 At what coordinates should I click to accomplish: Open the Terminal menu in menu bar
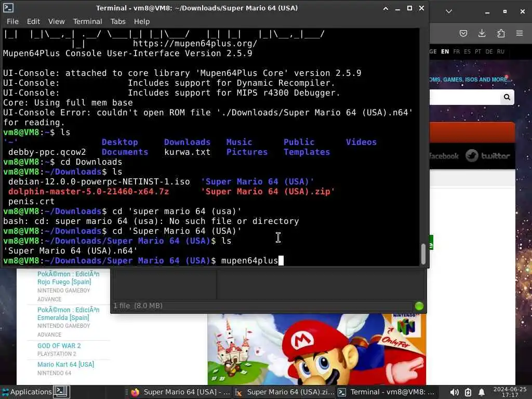pos(87,21)
